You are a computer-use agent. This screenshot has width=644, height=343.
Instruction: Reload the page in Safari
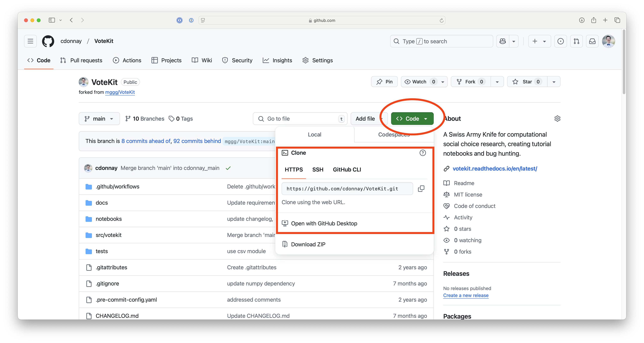point(441,20)
